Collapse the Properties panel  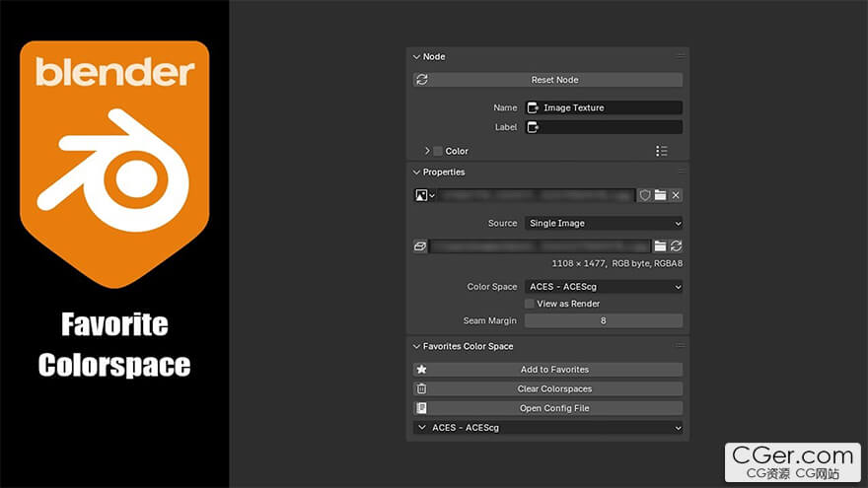pyautogui.click(x=416, y=173)
